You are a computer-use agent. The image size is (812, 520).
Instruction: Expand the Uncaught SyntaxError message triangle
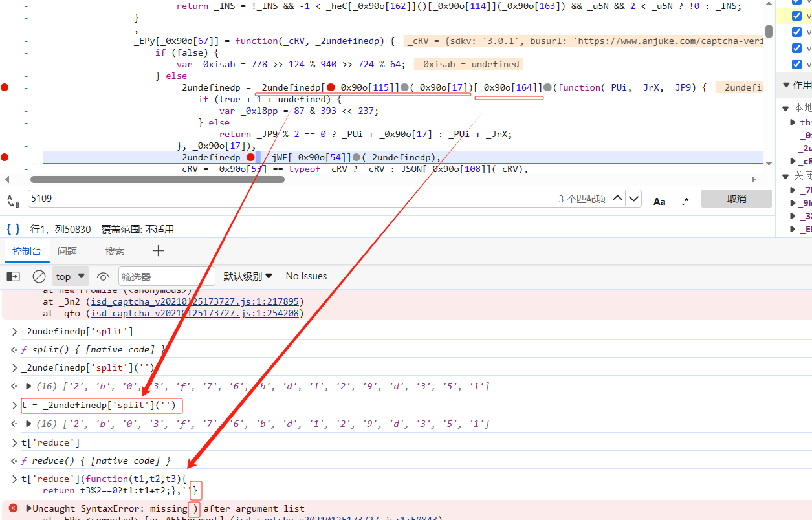(x=28, y=508)
